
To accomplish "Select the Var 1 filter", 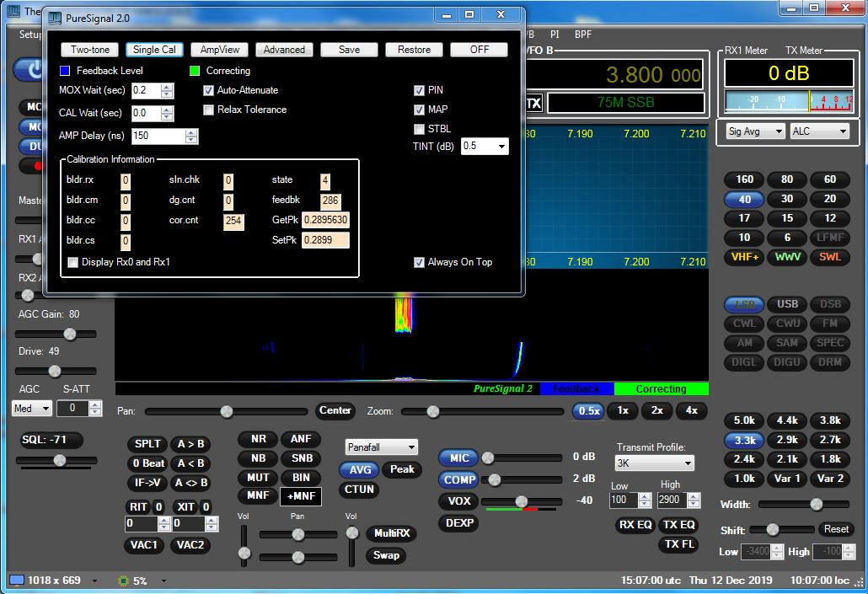I will point(787,479).
